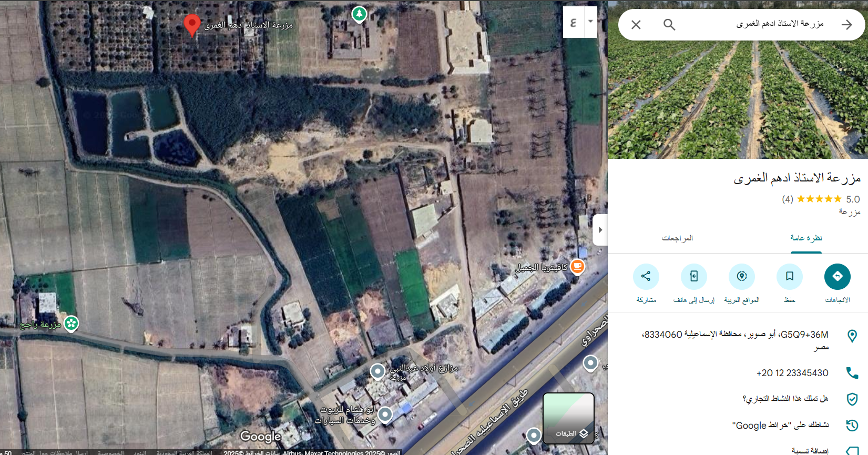Open Nearby places (المواقع القريبة)
Viewport: 868px width, 455px height.
click(x=741, y=277)
